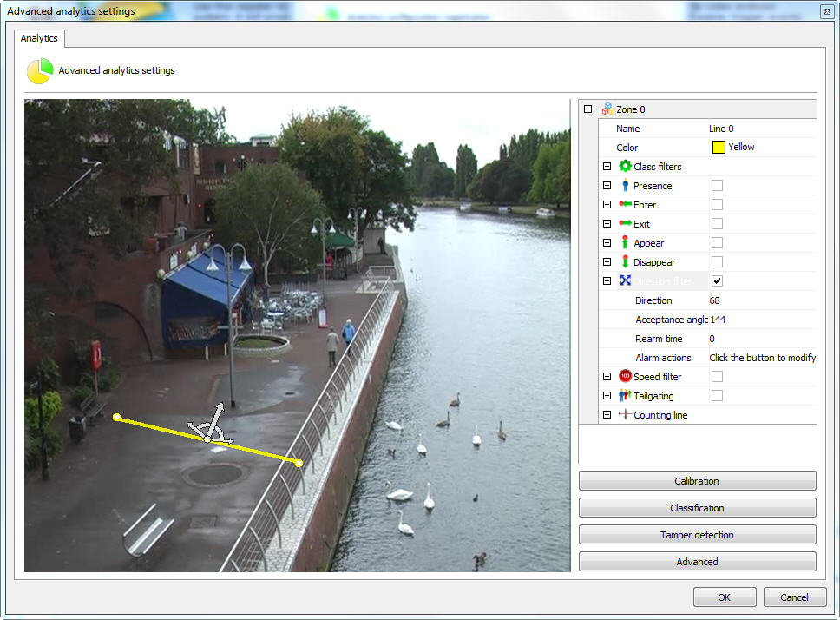Select the left endpoint of yellow line
Viewport: 840px width, 620px height.
coord(117,417)
